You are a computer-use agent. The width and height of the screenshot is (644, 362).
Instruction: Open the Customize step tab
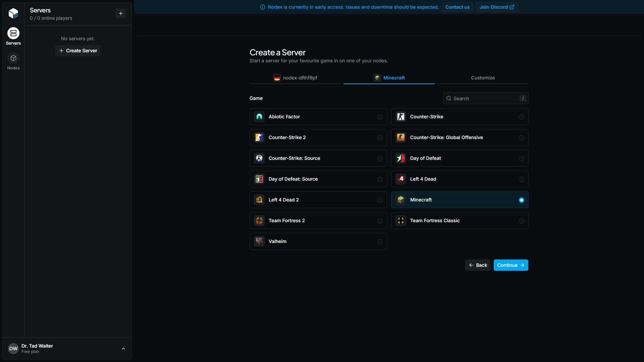[483, 78]
